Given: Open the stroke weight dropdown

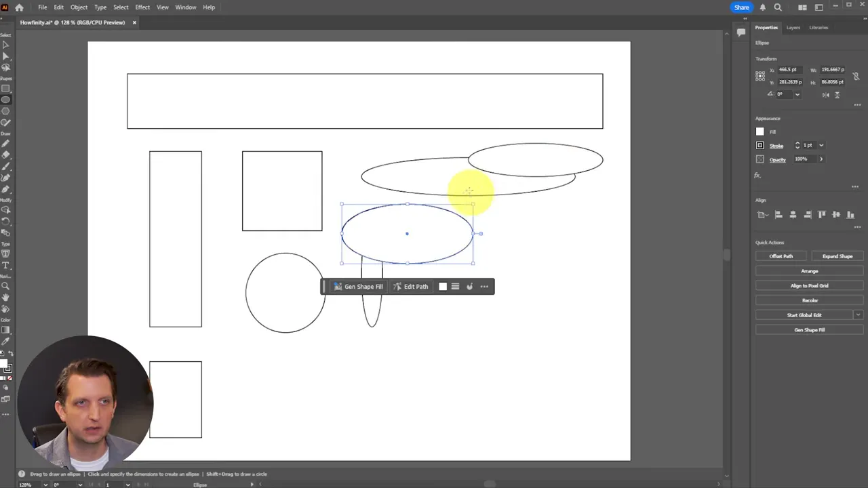Looking at the screenshot, I should tap(821, 146).
